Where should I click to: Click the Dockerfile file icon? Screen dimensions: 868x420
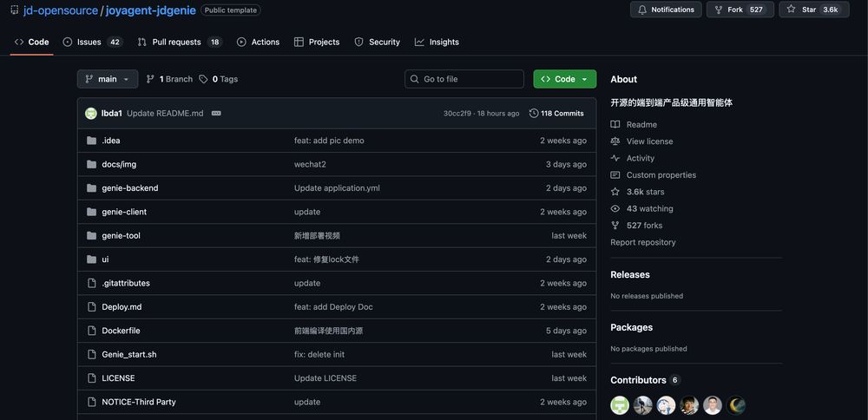click(92, 331)
